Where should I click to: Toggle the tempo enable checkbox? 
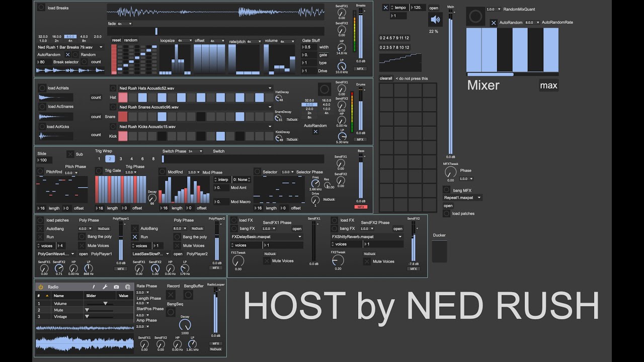click(x=385, y=8)
